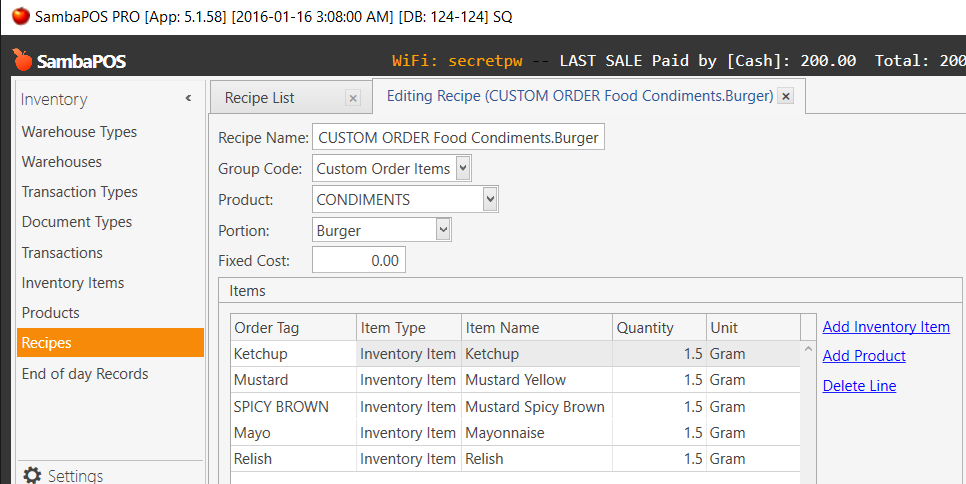Open End of day Records

click(85, 374)
